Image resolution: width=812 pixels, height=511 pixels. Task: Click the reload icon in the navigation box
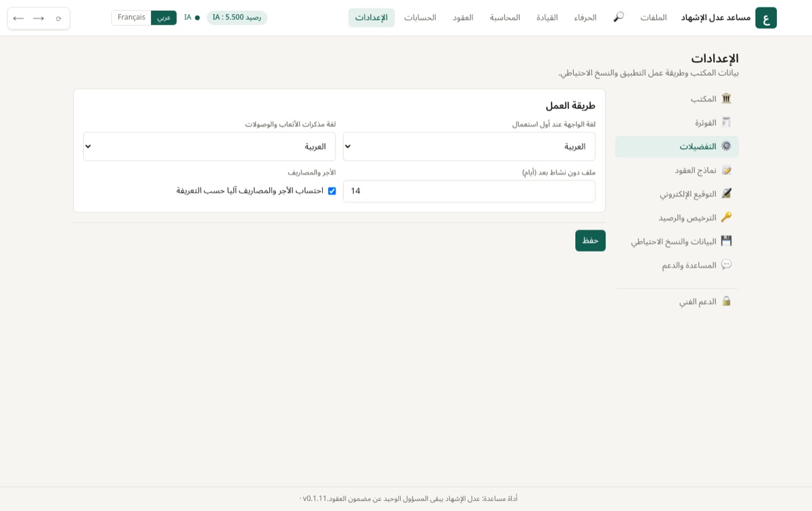(x=58, y=18)
